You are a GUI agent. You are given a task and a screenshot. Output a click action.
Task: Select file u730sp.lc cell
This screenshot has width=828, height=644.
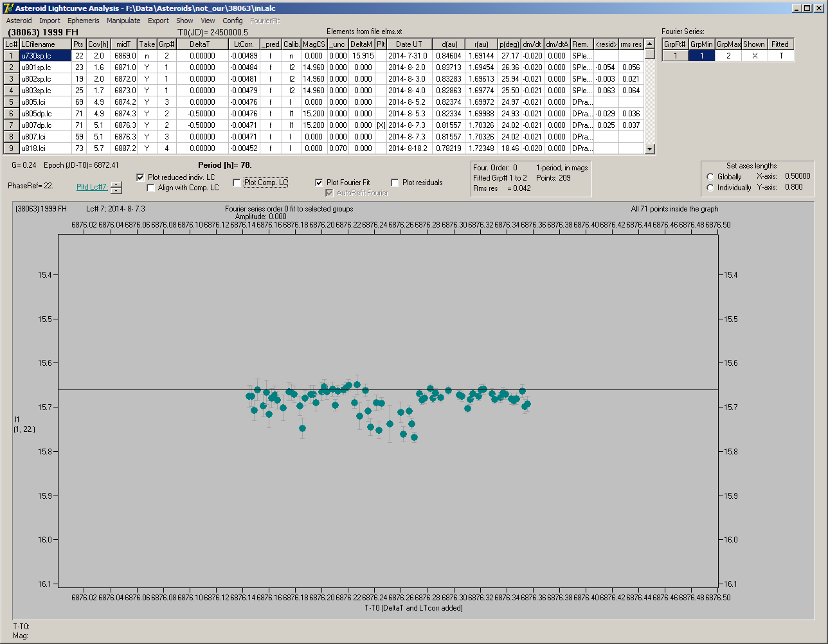click(x=45, y=56)
